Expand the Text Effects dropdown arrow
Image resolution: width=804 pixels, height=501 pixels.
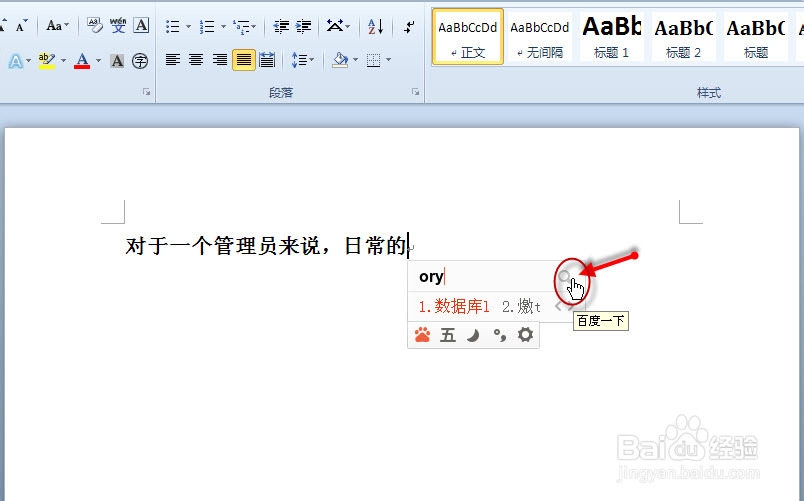click(x=28, y=61)
